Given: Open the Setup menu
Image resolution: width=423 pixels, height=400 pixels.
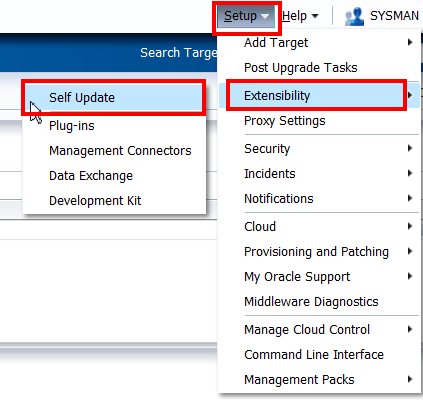Looking at the screenshot, I should (246, 16).
